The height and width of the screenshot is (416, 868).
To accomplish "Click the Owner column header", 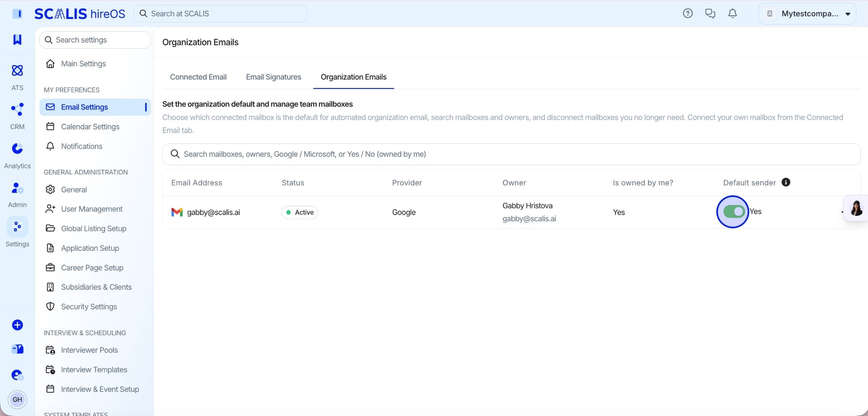I will 514,183.
